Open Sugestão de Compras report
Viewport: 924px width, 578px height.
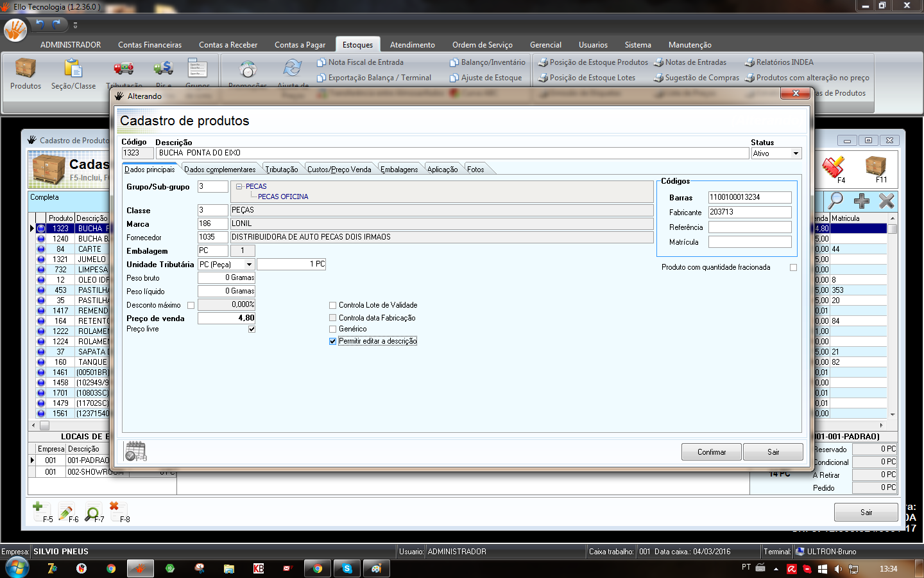[x=696, y=78]
